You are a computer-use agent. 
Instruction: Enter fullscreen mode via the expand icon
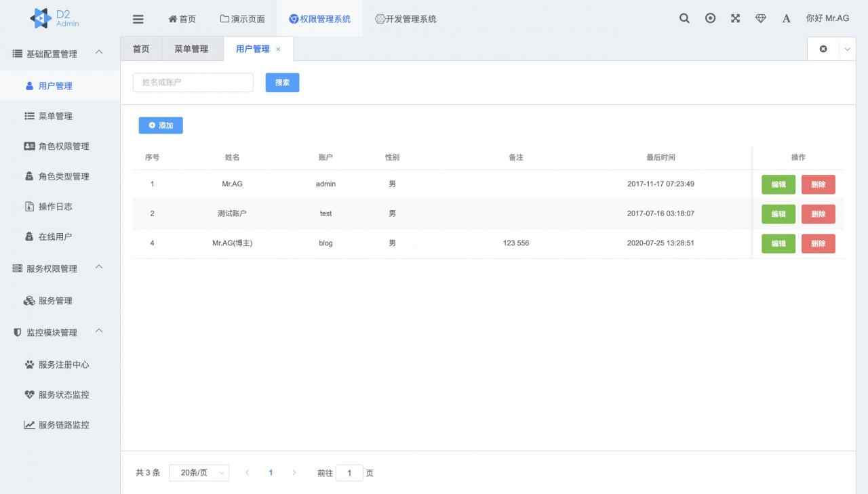point(735,18)
